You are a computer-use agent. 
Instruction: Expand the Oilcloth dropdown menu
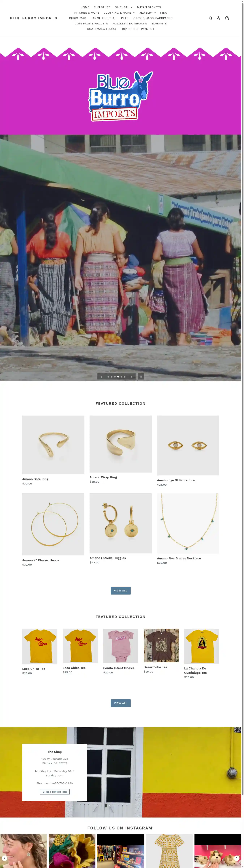point(123,7)
